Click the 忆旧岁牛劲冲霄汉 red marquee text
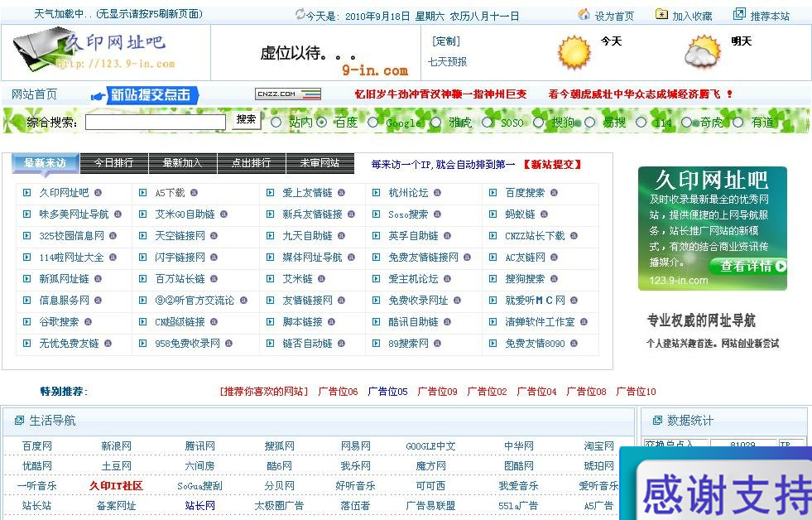Viewport: 812px width, 520px height. pos(440,94)
